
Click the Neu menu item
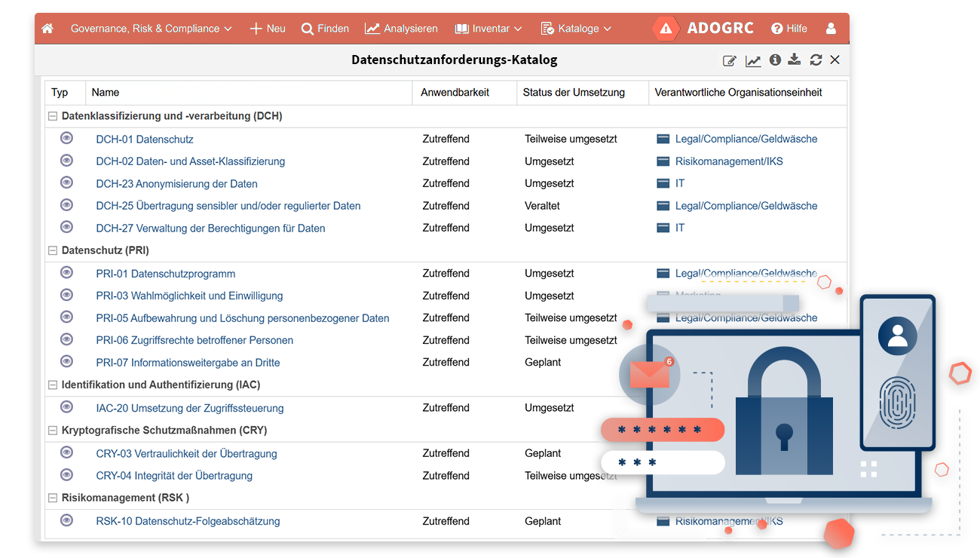point(268,29)
